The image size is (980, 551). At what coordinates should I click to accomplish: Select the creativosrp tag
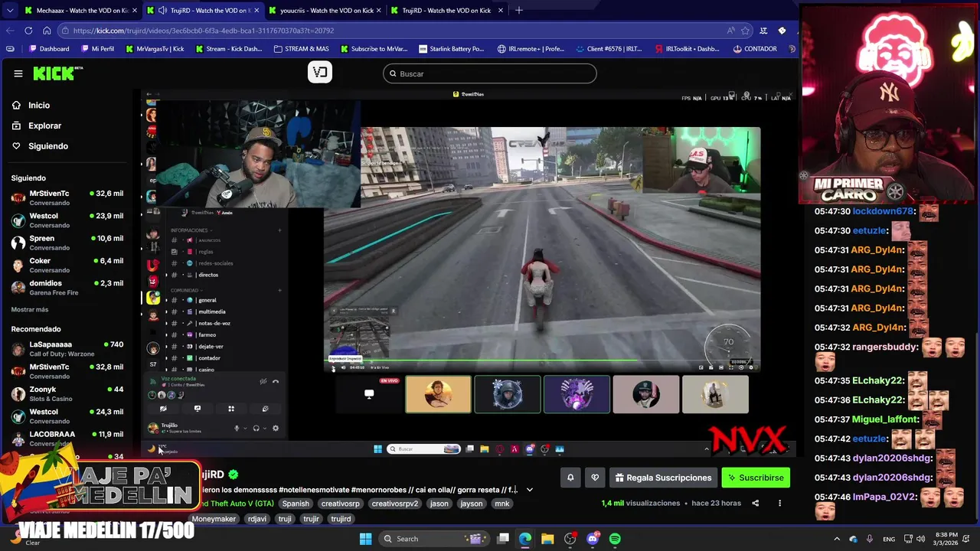(x=340, y=504)
